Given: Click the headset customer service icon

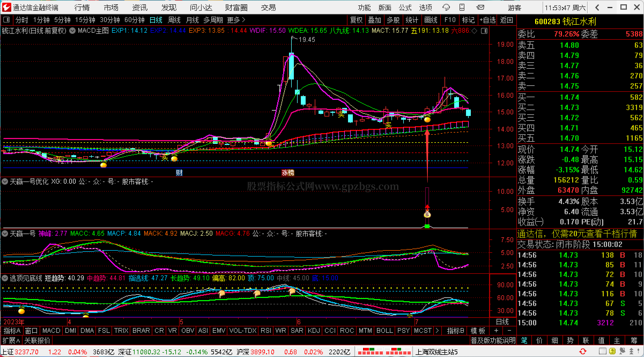Looking at the screenshot, I should [446, 8].
